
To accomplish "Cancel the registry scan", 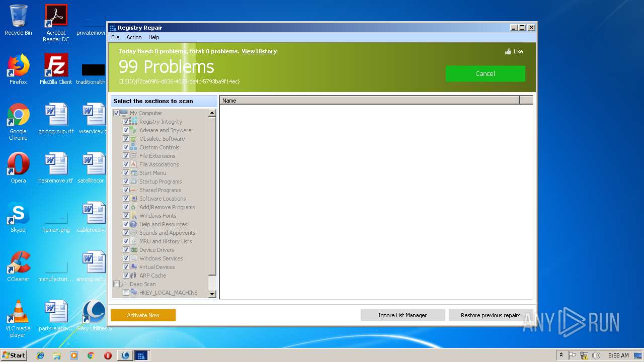I will 485,73.
